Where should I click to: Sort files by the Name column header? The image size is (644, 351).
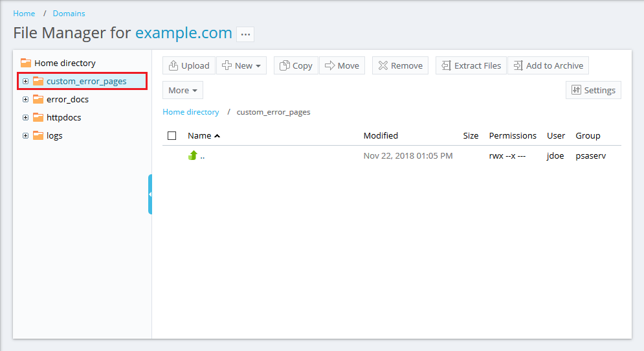coord(199,136)
